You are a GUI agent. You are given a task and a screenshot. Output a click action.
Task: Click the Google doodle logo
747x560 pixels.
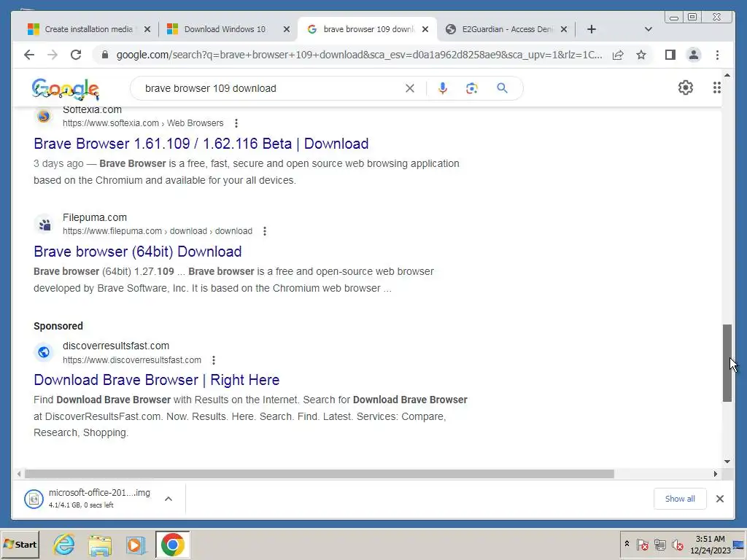point(65,89)
